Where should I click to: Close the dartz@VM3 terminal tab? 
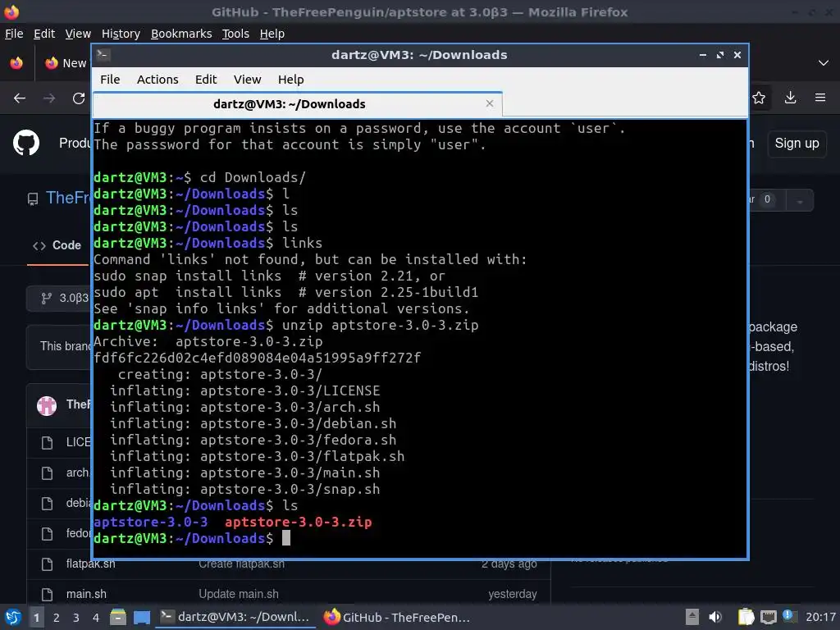489,103
